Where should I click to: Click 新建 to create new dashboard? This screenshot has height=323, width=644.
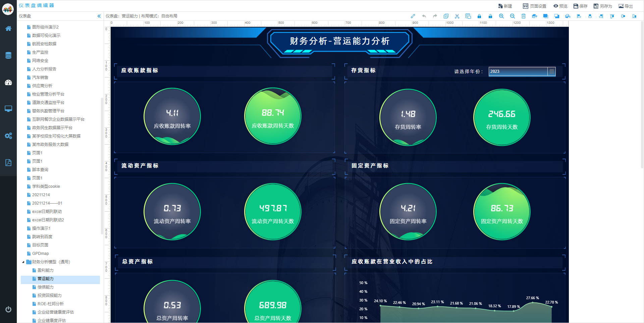tap(505, 6)
